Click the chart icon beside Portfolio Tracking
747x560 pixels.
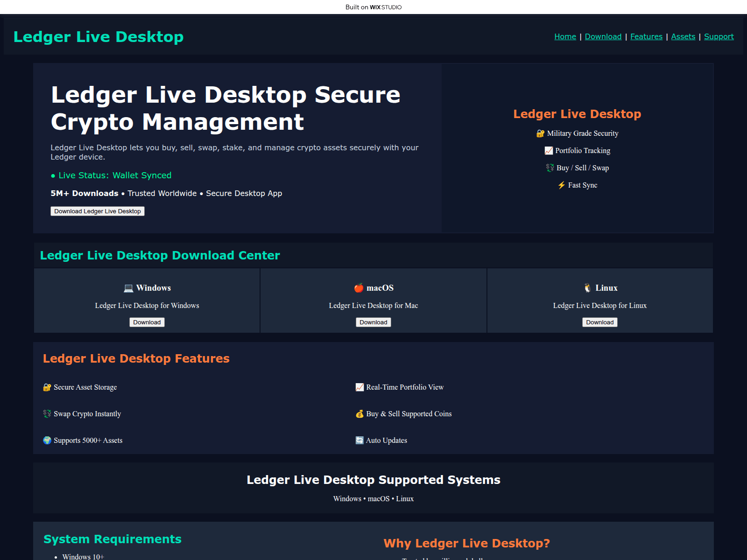point(549,151)
